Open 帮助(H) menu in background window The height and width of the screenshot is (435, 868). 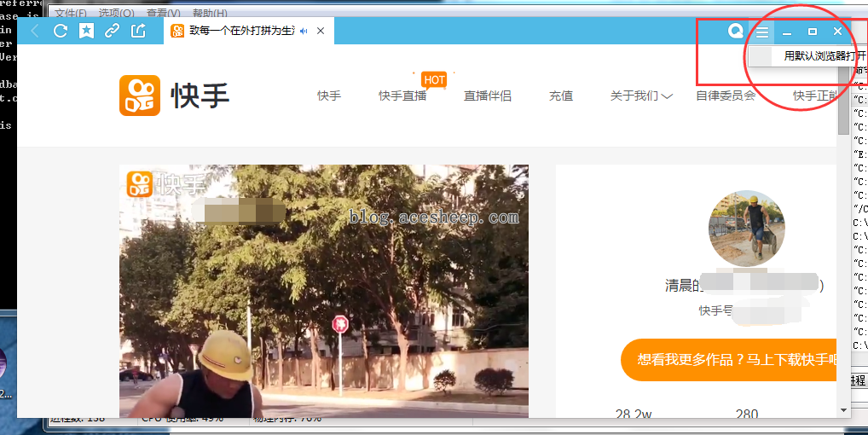point(210,12)
